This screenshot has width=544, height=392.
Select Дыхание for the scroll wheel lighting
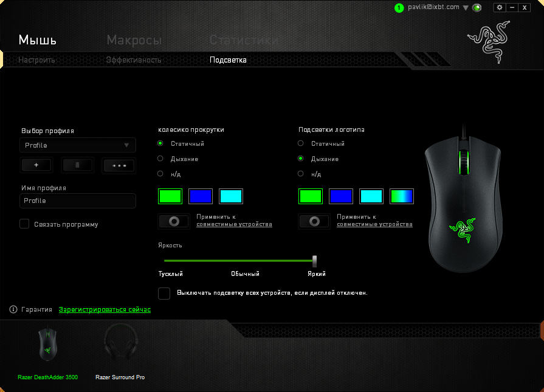click(x=160, y=159)
